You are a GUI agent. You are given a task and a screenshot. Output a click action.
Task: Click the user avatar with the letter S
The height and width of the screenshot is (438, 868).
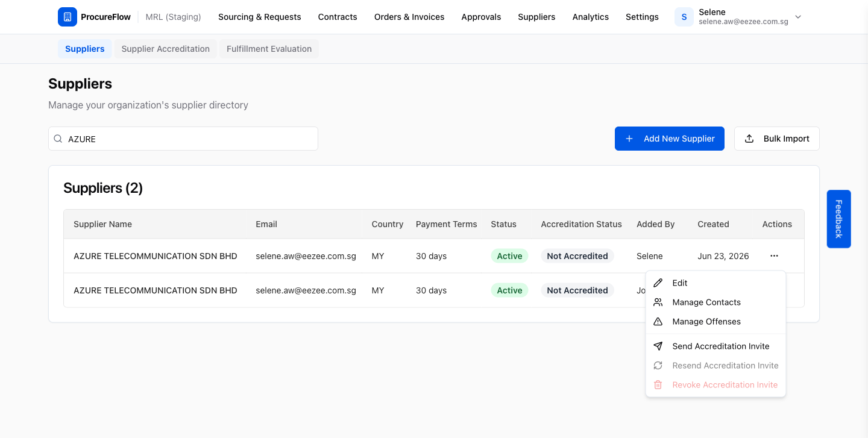pyautogui.click(x=684, y=17)
